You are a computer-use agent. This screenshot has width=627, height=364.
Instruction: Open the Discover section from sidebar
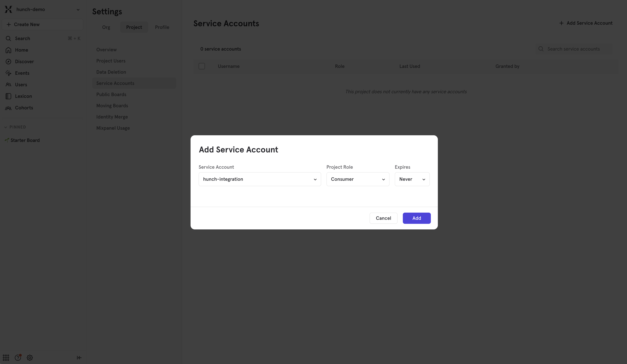(x=24, y=61)
